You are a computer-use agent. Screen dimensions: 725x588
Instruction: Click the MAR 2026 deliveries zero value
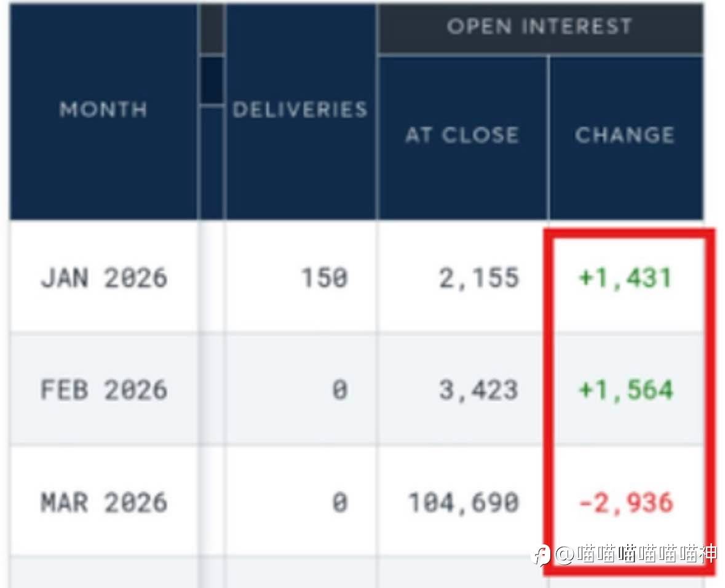[339, 503]
